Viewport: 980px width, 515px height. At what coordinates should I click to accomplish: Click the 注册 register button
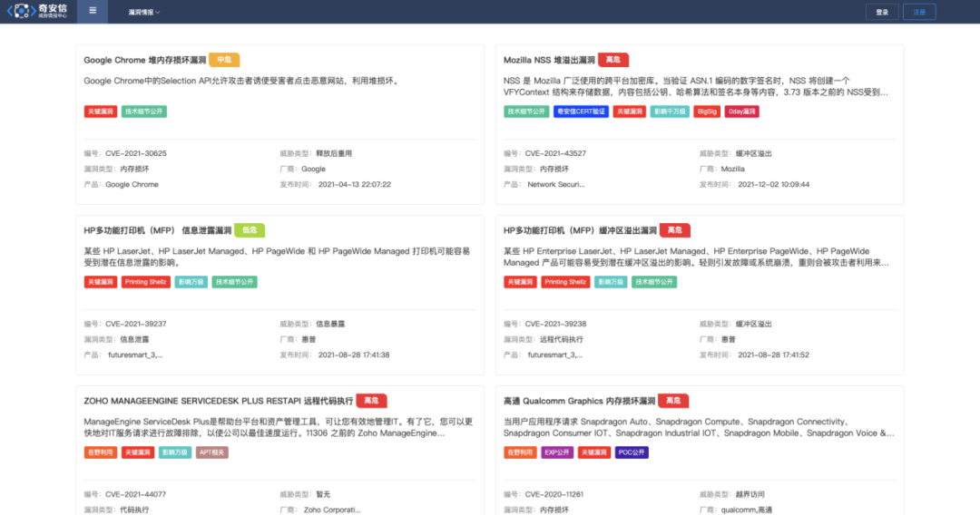click(x=918, y=12)
